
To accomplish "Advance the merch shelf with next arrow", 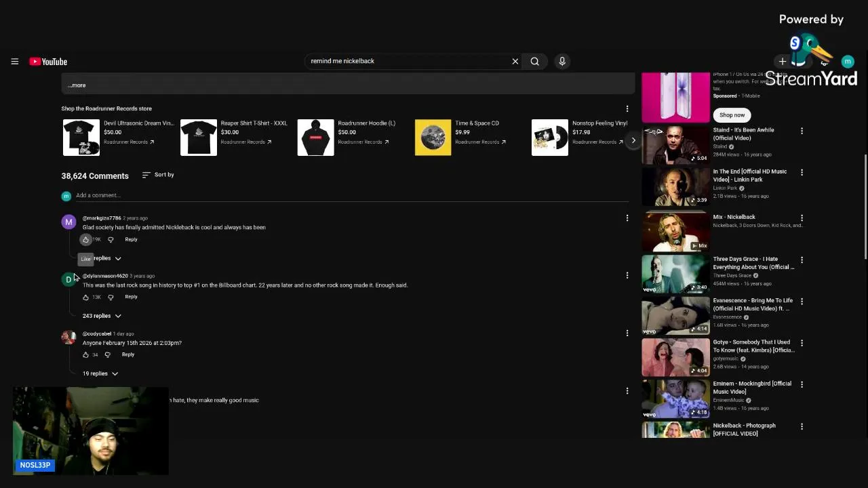I will (x=633, y=140).
